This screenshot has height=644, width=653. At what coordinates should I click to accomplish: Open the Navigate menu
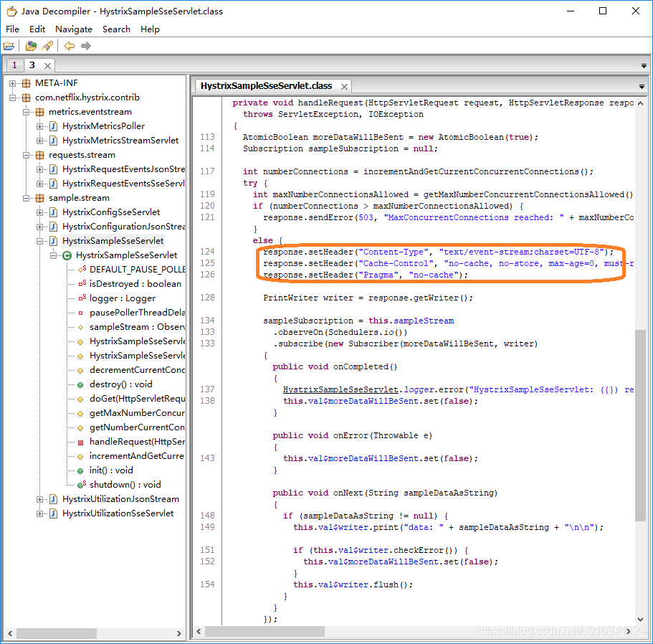(x=74, y=29)
